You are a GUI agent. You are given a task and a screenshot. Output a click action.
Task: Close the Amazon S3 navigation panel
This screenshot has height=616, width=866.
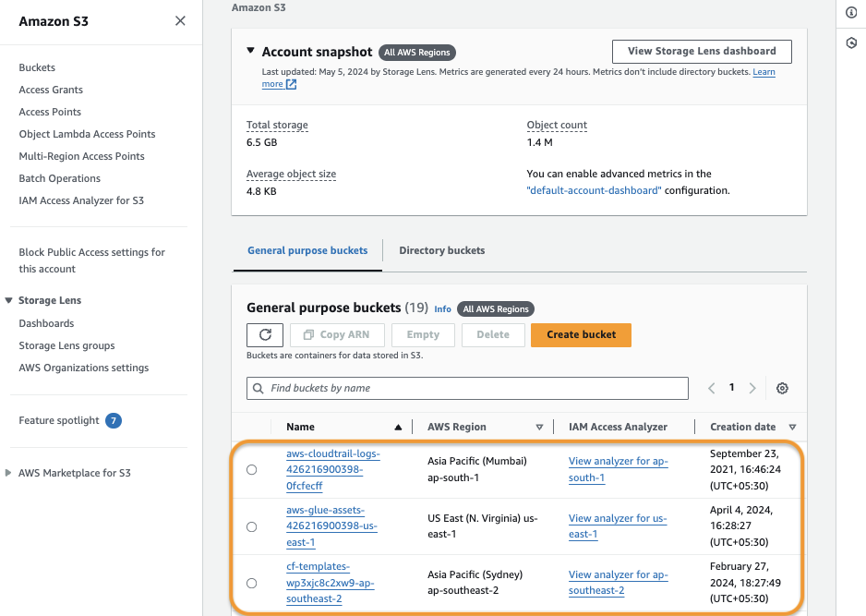(180, 21)
